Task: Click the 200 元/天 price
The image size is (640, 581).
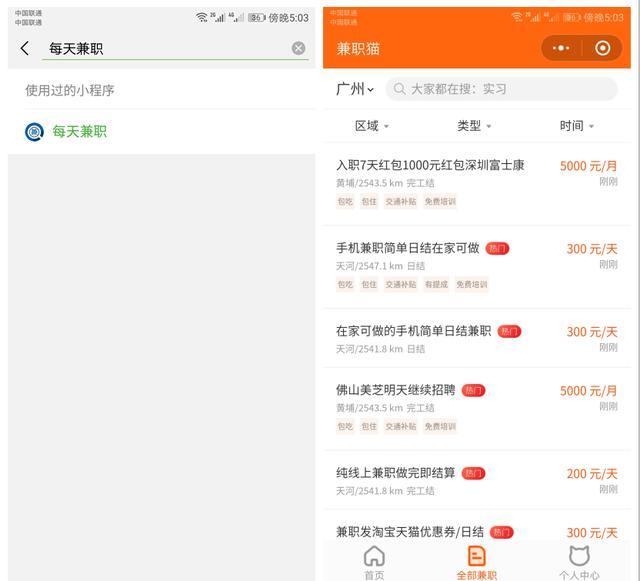Action: pyautogui.click(x=592, y=474)
